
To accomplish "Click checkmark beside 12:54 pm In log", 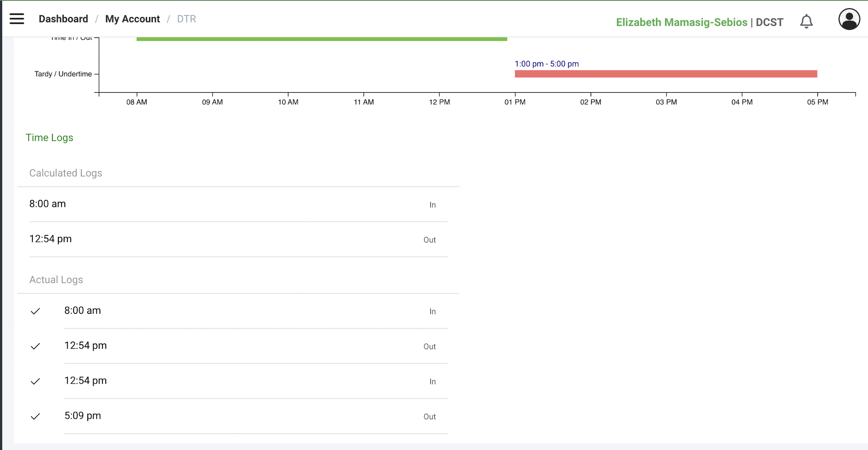I will click(35, 381).
